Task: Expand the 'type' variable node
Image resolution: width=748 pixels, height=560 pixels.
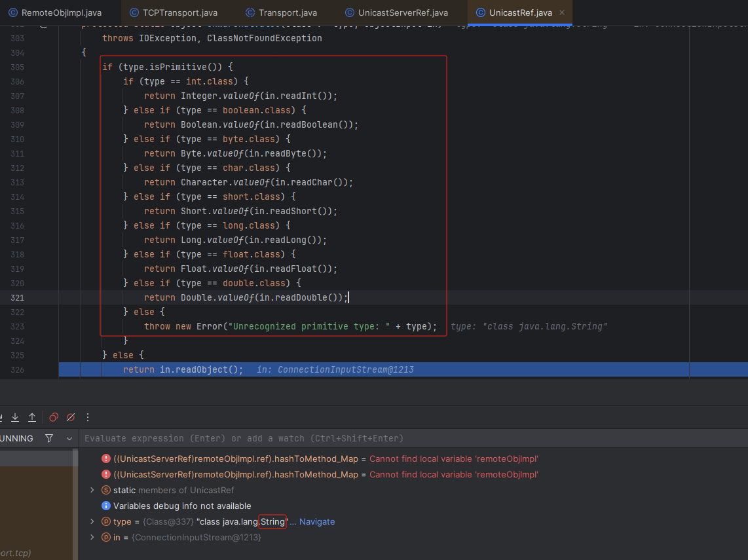Action: (x=92, y=521)
